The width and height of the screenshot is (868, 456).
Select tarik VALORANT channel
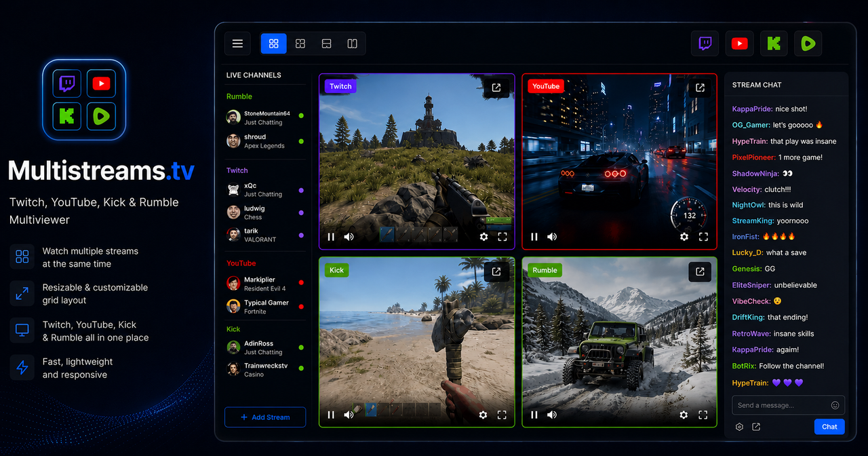click(x=265, y=235)
